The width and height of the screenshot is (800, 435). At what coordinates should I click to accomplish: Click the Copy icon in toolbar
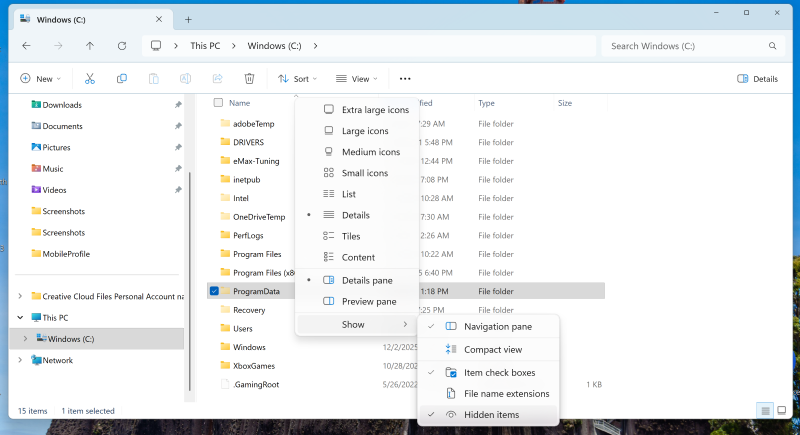[x=121, y=79]
